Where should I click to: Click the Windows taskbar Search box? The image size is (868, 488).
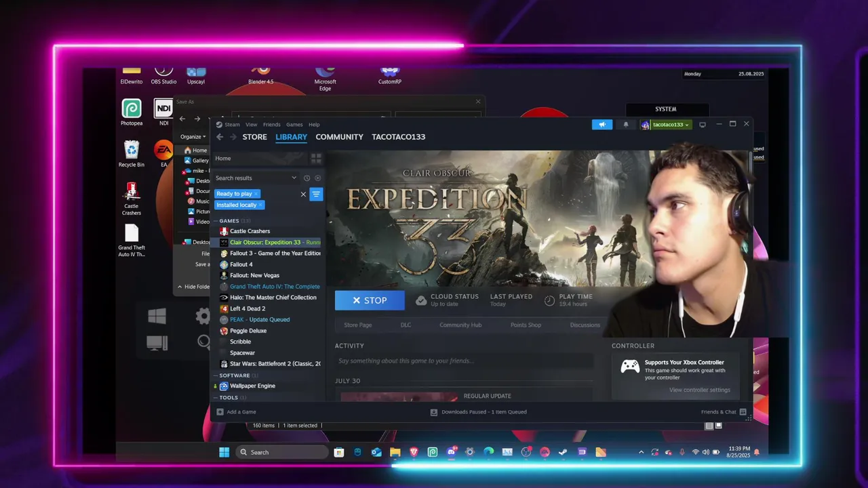point(282,452)
